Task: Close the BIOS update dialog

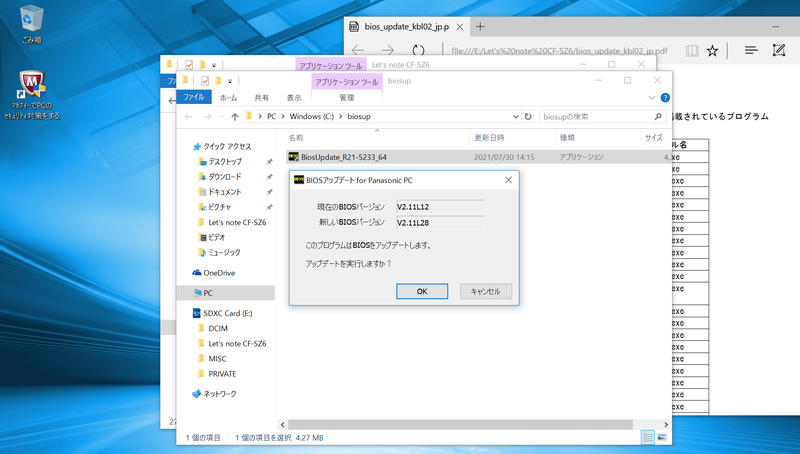Action: point(508,180)
